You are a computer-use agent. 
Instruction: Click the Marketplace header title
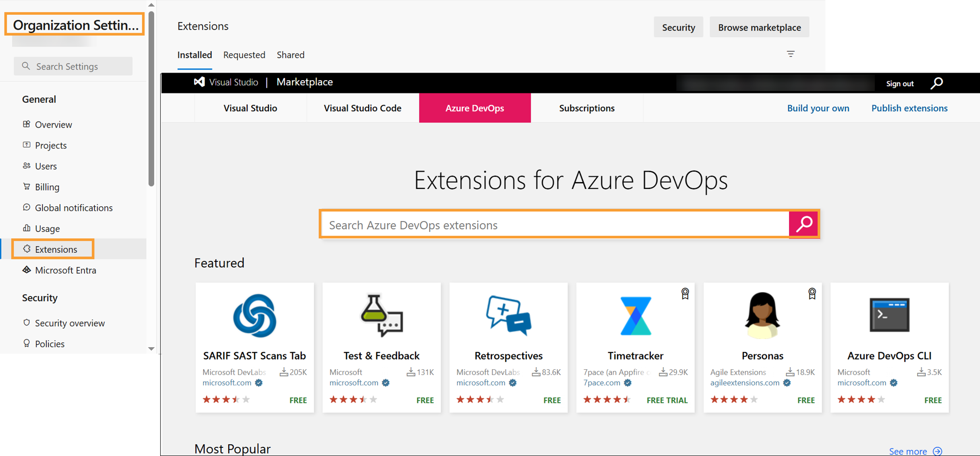(305, 82)
